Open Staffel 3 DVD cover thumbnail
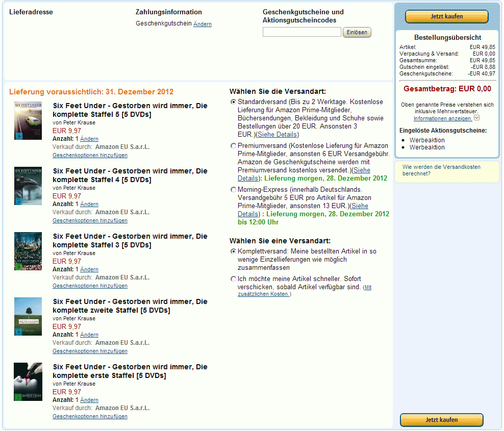Screen dimensions: 504x431 tap(28, 251)
